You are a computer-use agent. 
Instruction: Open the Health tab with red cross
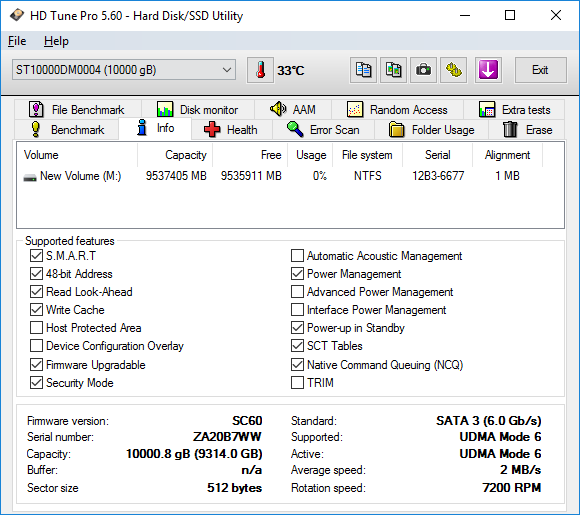[x=232, y=130]
